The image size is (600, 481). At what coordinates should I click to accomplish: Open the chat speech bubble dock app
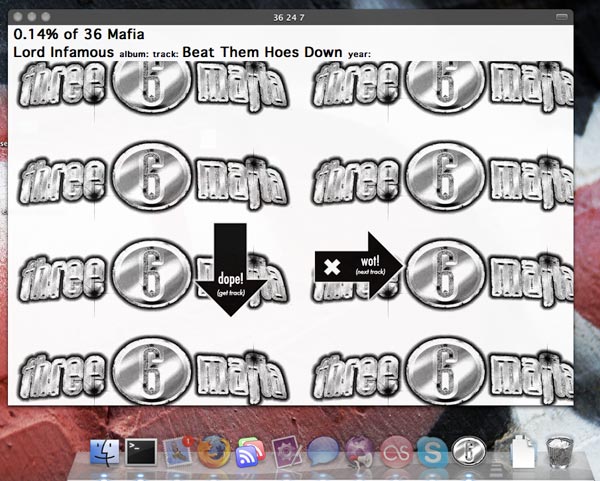323,451
